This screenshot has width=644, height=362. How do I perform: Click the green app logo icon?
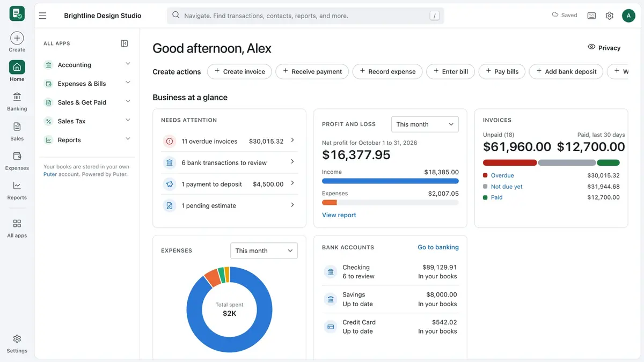tap(17, 13)
